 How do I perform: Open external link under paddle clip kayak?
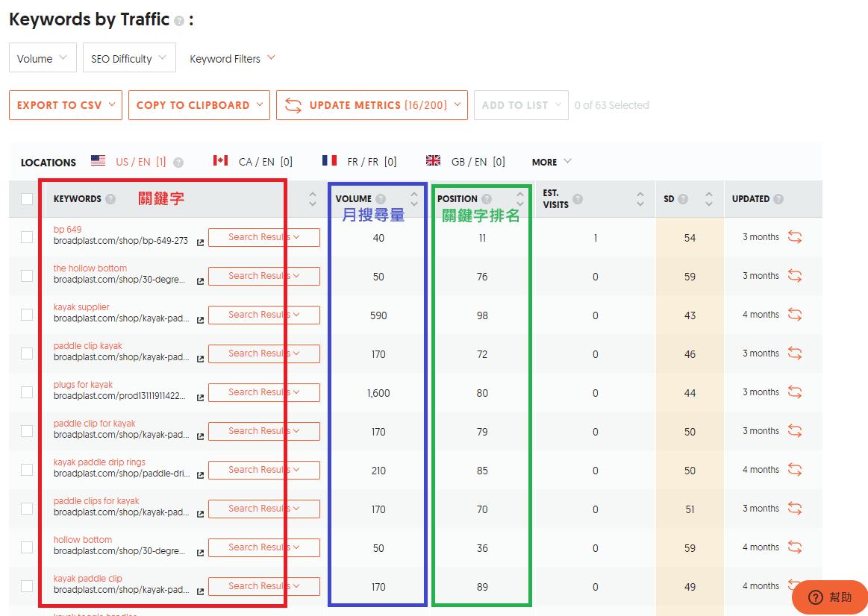pyautogui.click(x=200, y=358)
